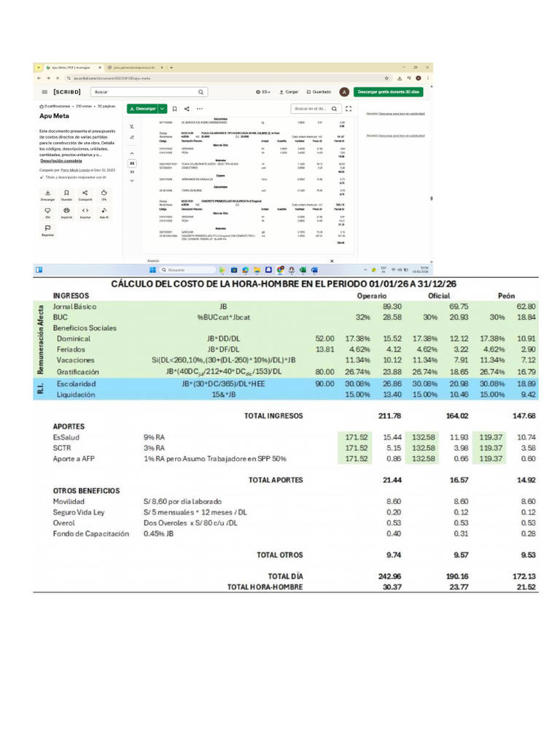
Task: Click the Windows taskbar Búsqueda box
Action: click(187, 270)
